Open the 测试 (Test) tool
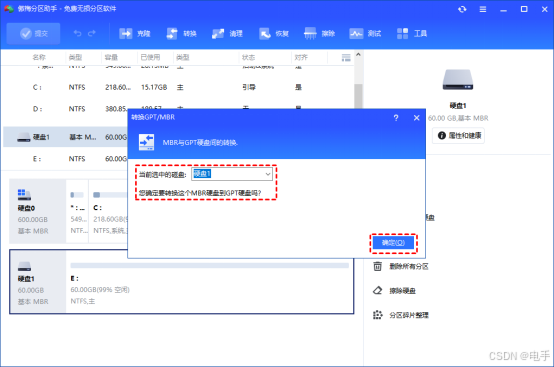 pyautogui.click(x=365, y=34)
